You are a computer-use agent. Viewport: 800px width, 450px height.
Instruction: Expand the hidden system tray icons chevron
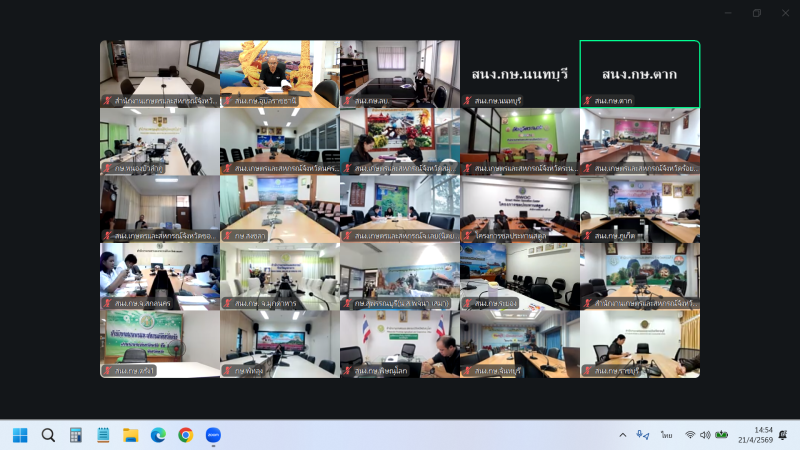pyautogui.click(x=623, y=435)
